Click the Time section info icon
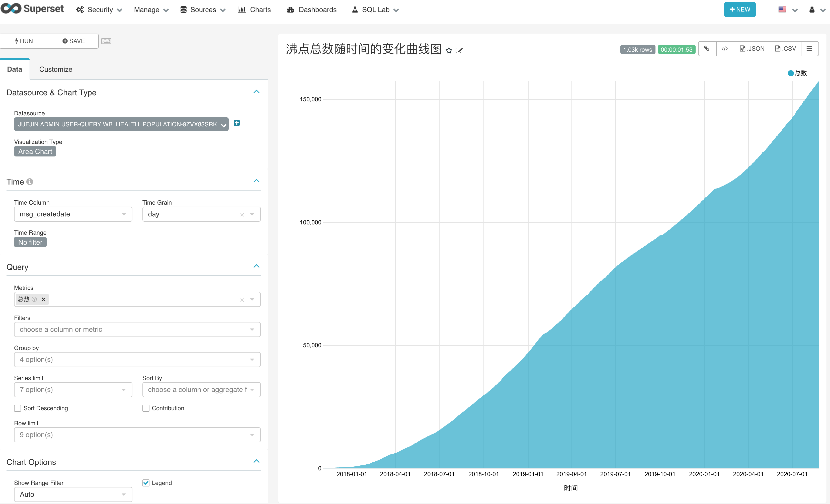The image size is (830, 504). click(x=30, y=182)
